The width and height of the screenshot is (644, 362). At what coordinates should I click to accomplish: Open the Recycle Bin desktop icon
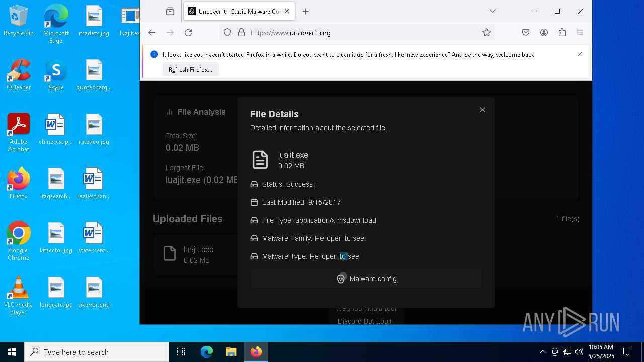pos(19,21)
